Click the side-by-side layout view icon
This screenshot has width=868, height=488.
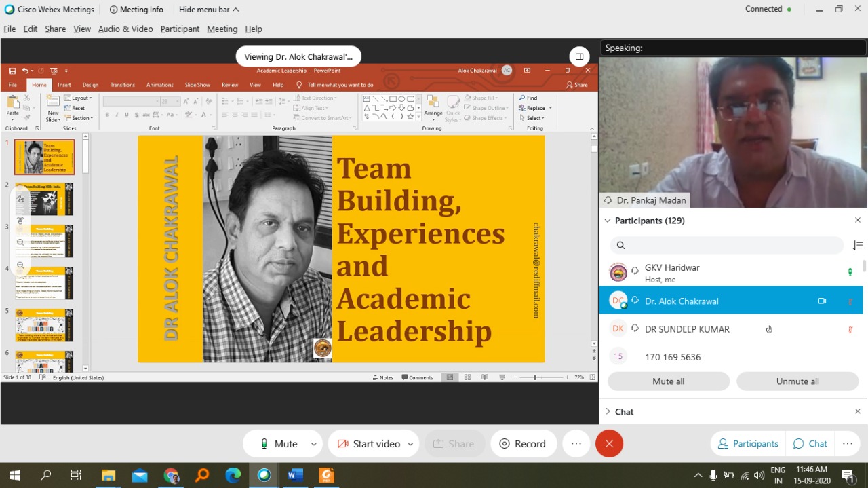[578, 56]
